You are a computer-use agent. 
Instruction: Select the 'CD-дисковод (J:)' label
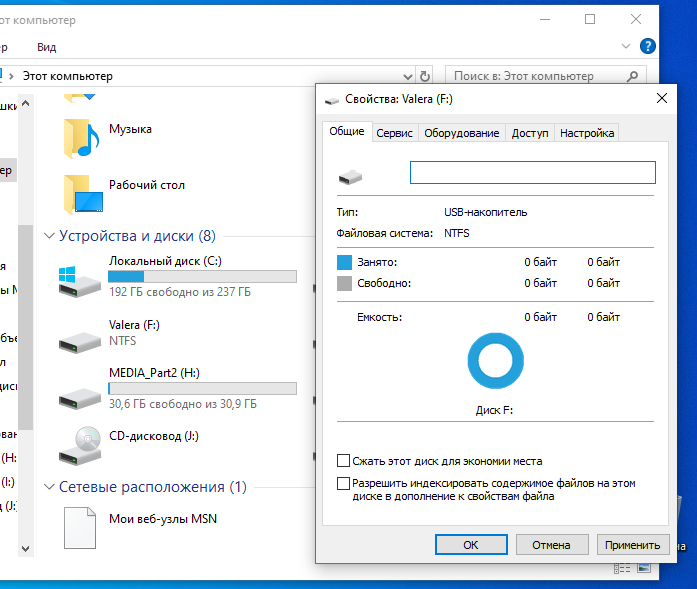tap(154, 436)
